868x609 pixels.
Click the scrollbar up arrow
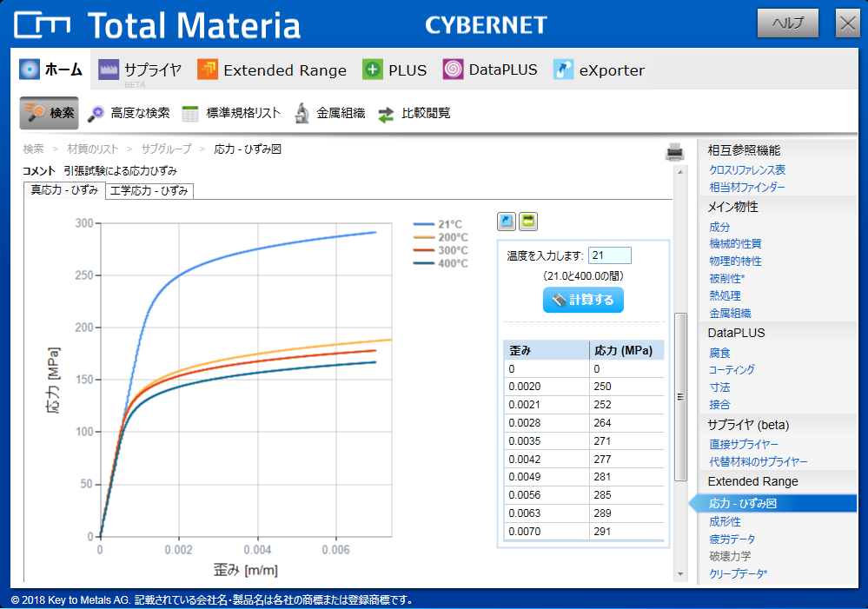pyautogui.click(x=680, y=172)
